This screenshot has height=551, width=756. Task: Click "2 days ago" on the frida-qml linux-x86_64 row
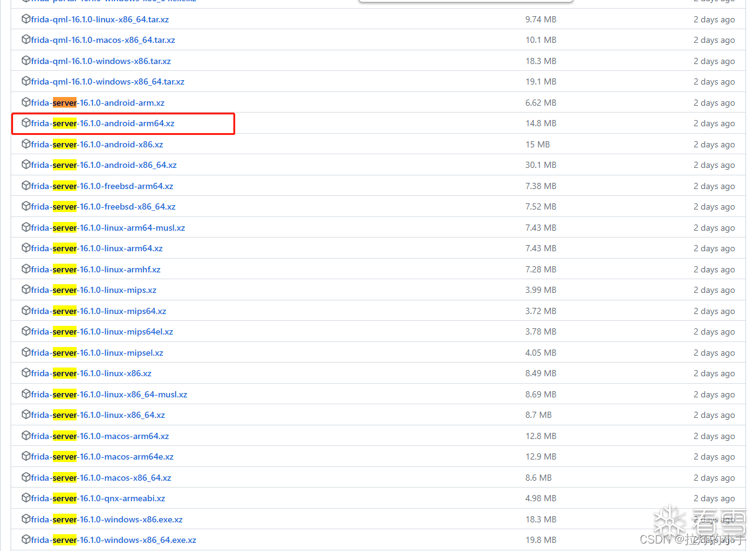pyautogui.click(x=714, y=19)
